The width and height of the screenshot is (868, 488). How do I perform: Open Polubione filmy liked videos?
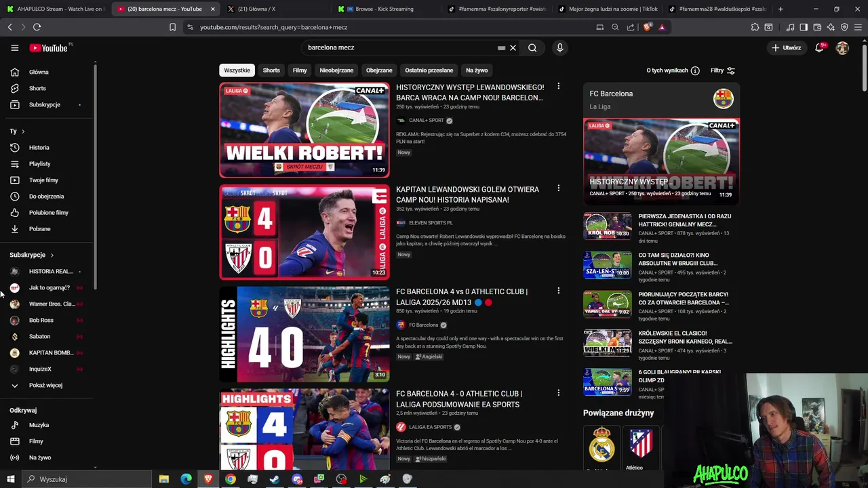(x=47, y=212)
